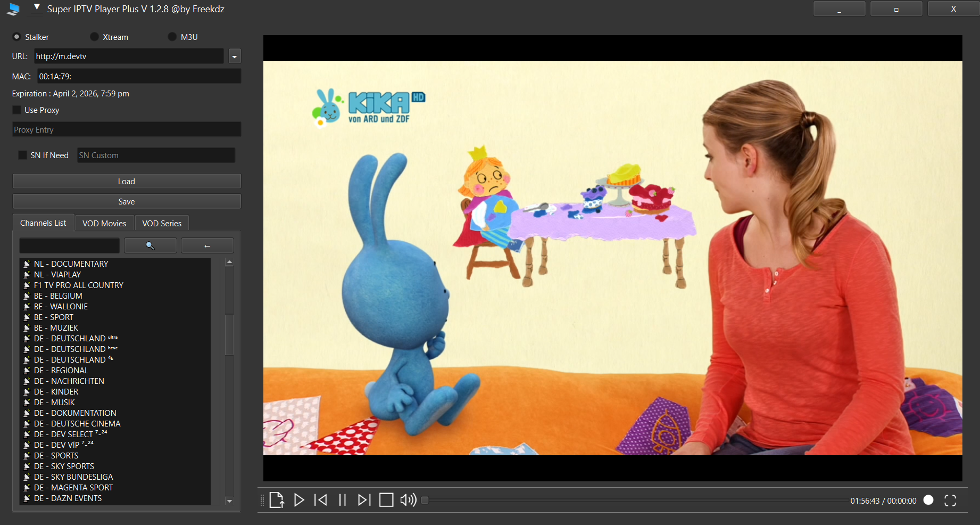Click the channel search text box

[x=69, y=245]
